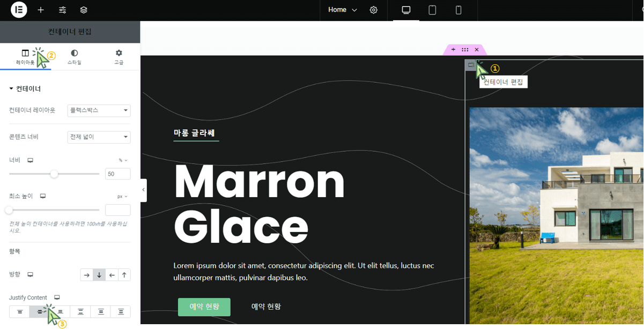Select the Marron Glace heading

[x=260, y=204]
